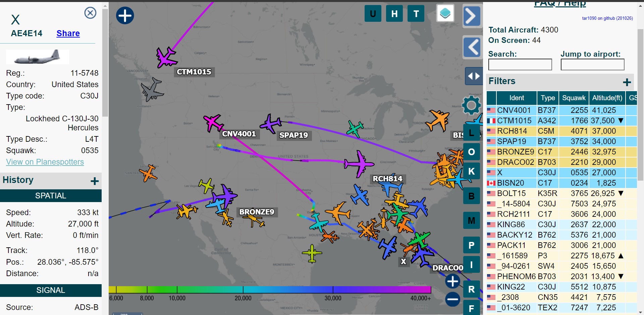This screenshot has height=315, width=644.
Task: Select BISN20 row in aircraft table
Action: [562, 183]
